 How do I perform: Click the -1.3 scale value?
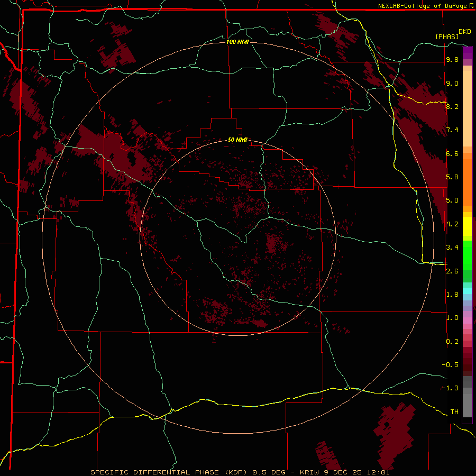click(x=450, y=388)
